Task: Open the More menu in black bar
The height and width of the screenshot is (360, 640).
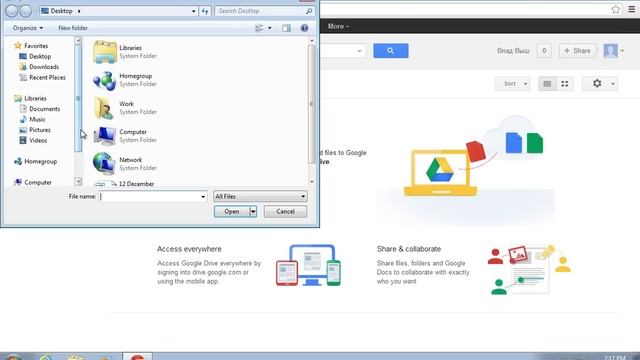Action: pos(338,26)
